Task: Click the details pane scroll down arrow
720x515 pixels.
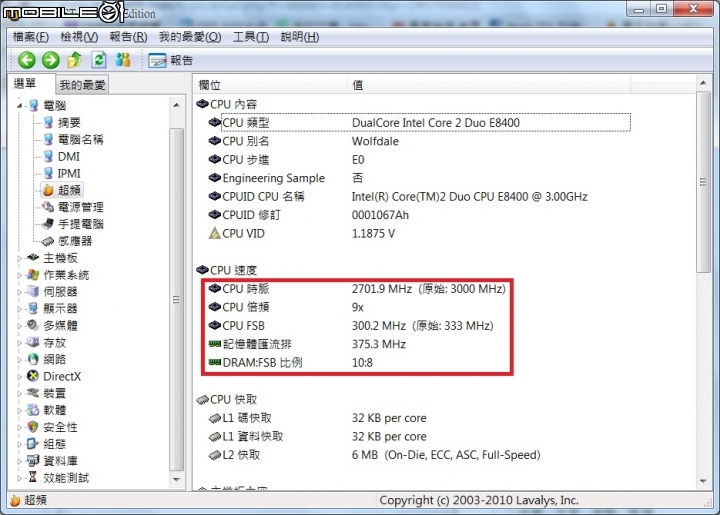Action: [x=703, y=481]
